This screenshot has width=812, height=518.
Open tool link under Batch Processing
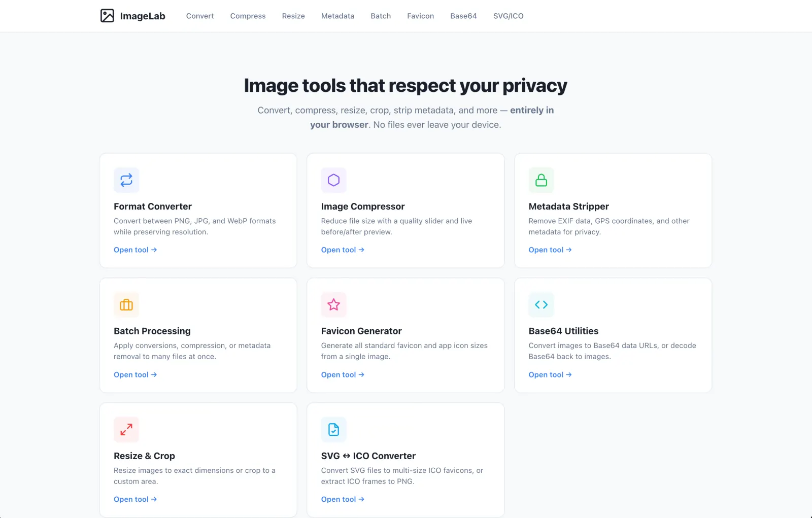pyautogui.click(x=136, y=374)
